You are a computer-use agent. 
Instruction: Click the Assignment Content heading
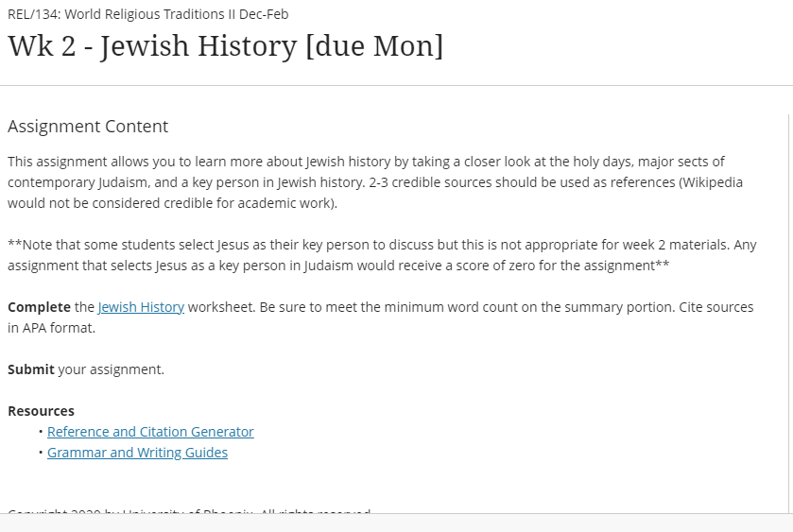point(88,127)
